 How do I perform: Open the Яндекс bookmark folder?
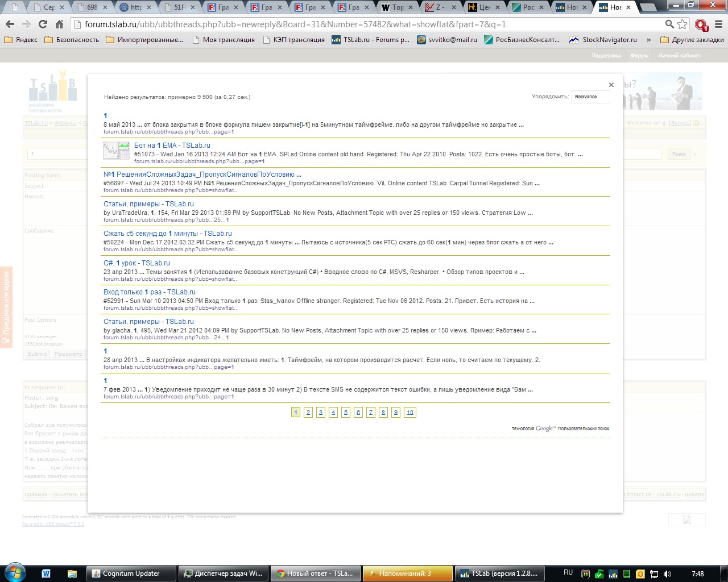(21, 40)
